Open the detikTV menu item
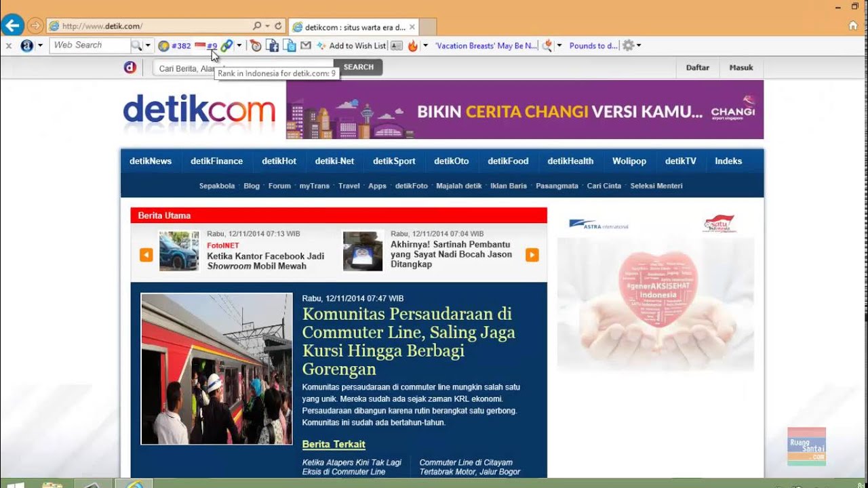The width and height of the screenshot is (868, 488). click(x=680, y=161)
